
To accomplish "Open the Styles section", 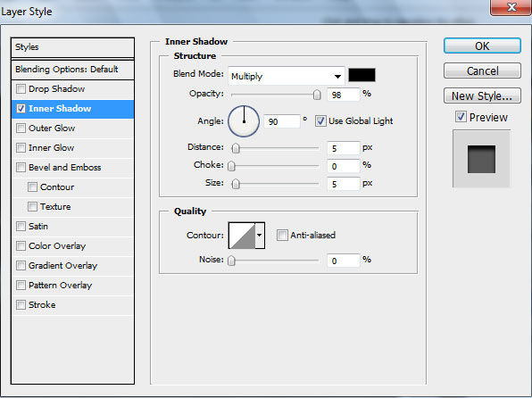I will [72, 47].
